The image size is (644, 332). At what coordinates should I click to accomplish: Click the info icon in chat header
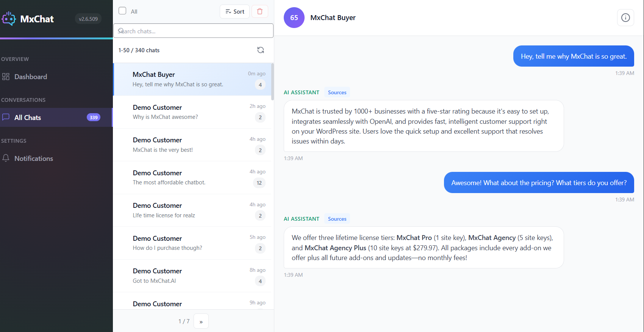click(x=625, y=18)
